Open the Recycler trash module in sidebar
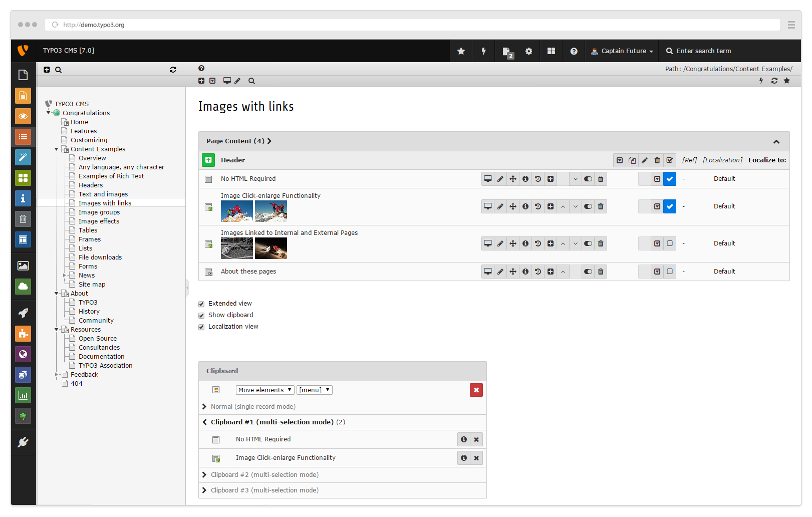 click(x=23, y=219)
